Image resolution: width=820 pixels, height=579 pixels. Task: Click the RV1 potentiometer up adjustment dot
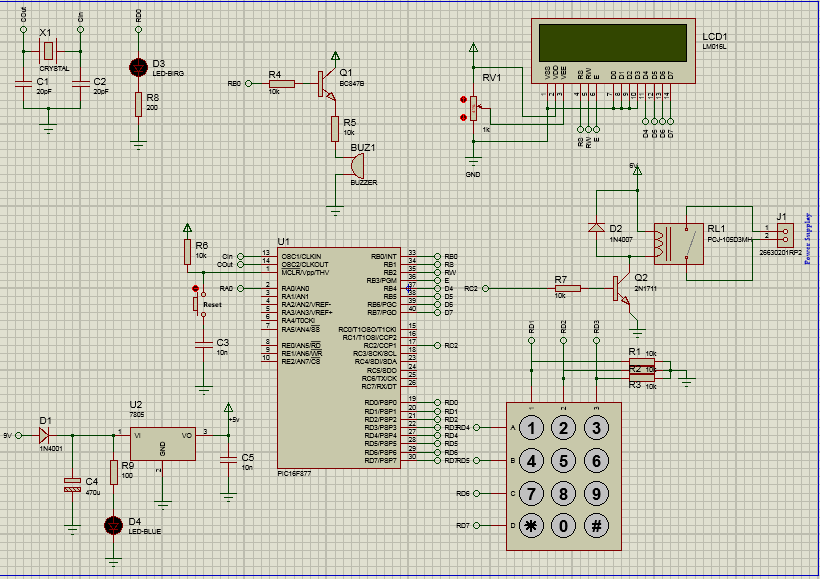(x=463, y=99)
